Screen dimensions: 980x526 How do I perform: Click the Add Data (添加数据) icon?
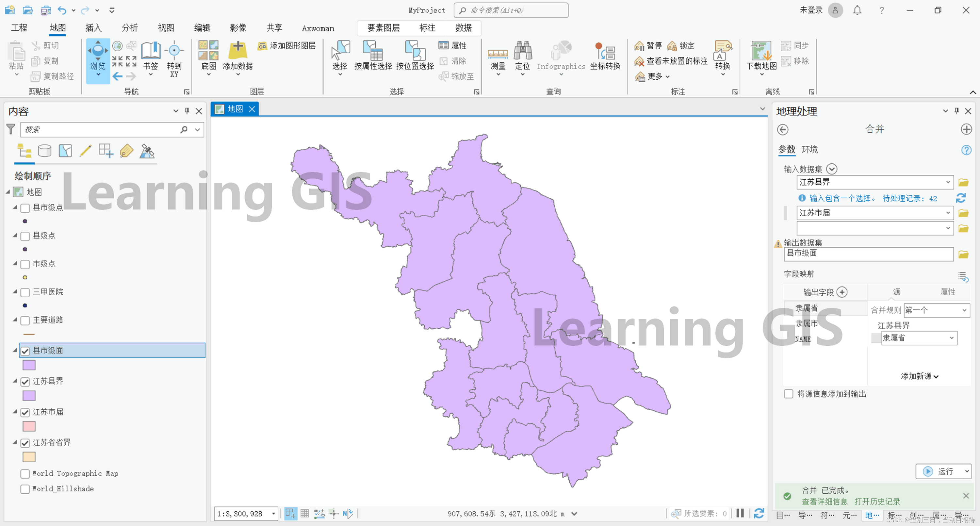(237, 51)
